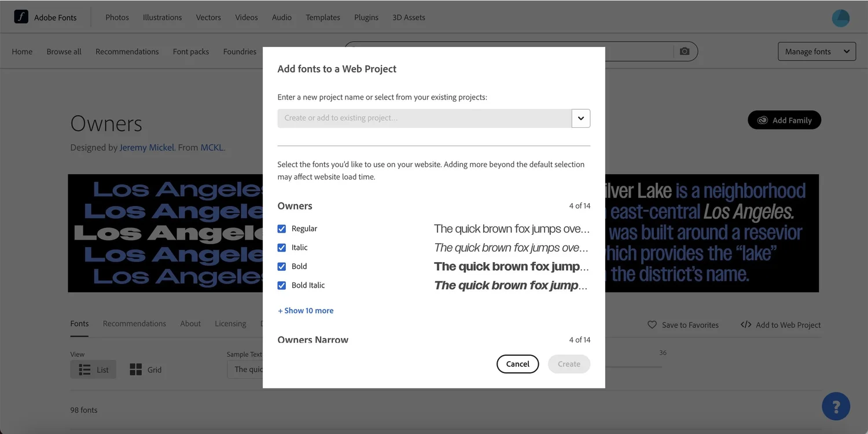Open designer Jeremy Mickel's page
868x434 pixels.
(x=146, y=147)
